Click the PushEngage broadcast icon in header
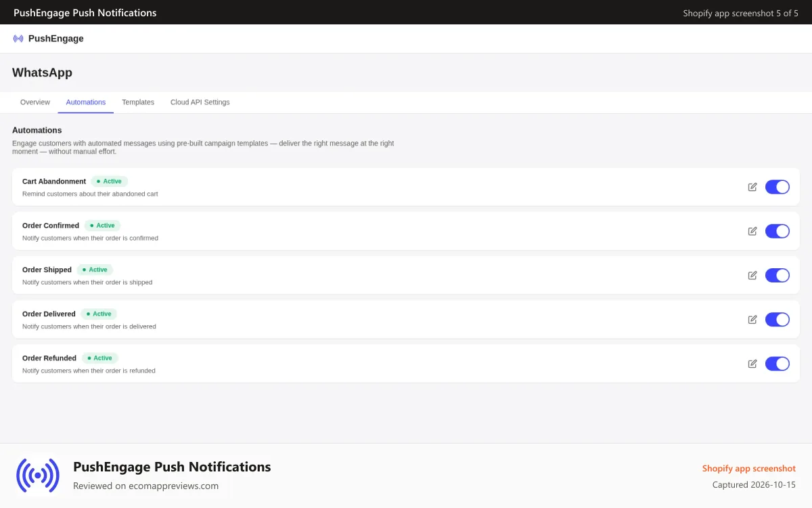 pyautogui.click(x=18, y=39)
